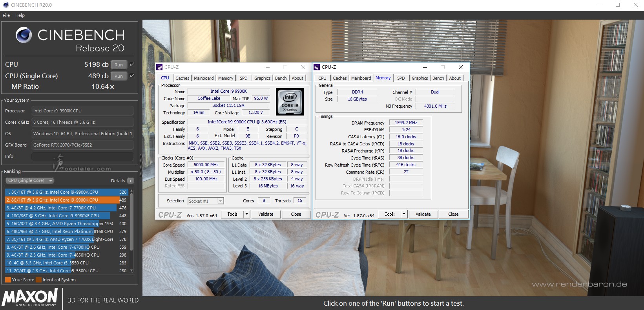Click the Cinebench logo sphere icon

[x=24, y=35]
